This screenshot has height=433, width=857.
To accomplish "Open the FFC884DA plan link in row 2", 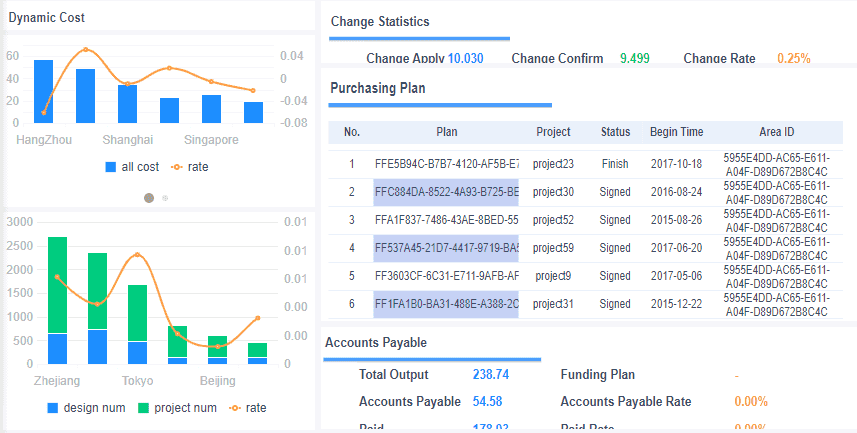I will tap(447, 192).
